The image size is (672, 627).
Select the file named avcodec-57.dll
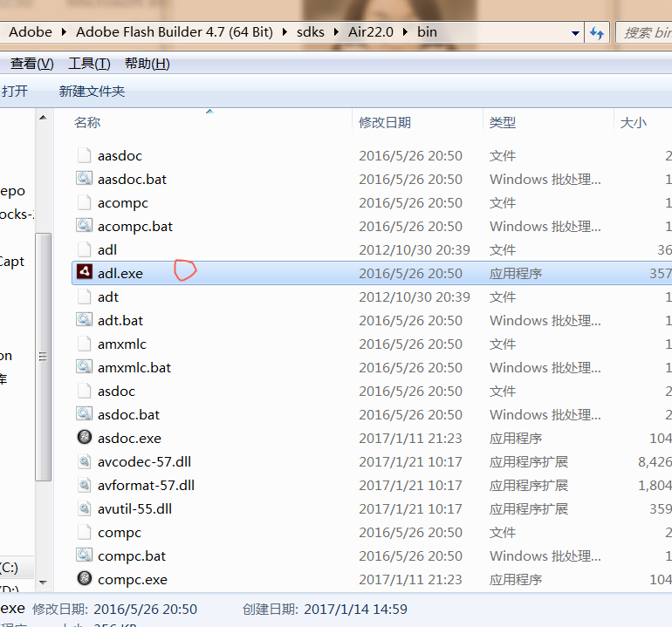144,461
